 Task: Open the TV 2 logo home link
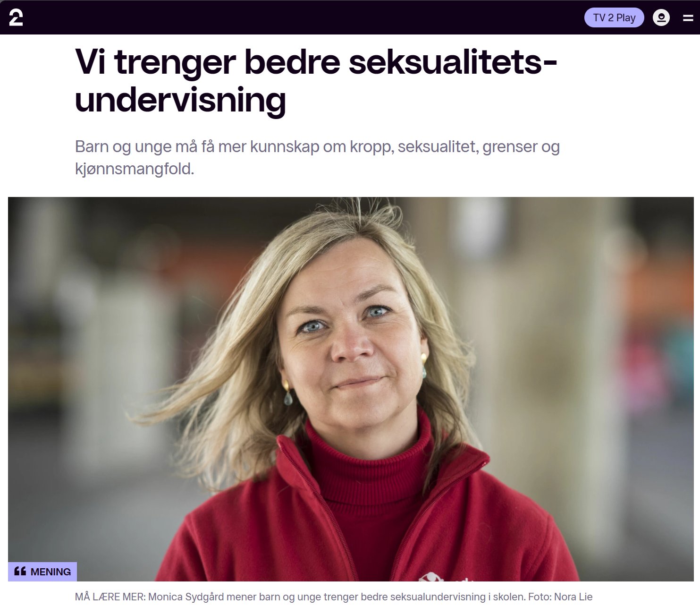(x=16, y=17)
